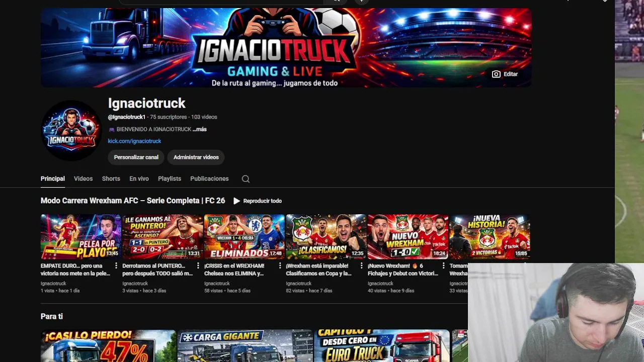
Task: Click the play icon beside Reproducir todo
Action: [x=236, y=201]
